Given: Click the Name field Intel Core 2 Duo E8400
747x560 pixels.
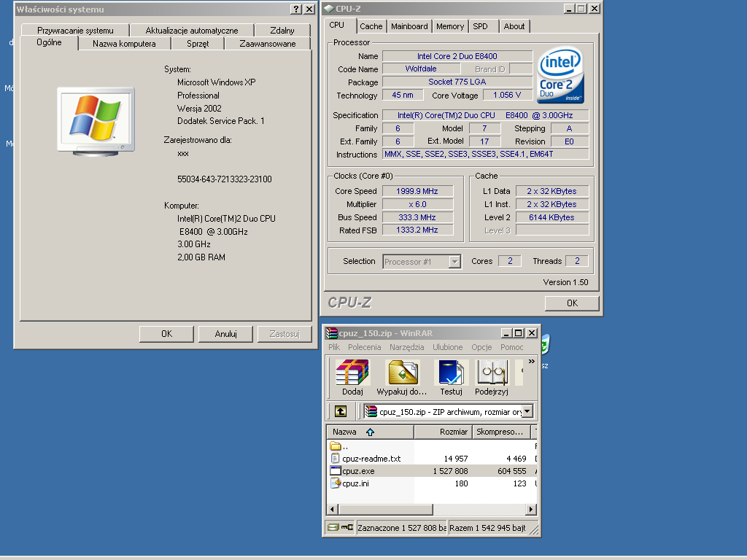Looking at the screenshot, I should (x=457, y=56).
